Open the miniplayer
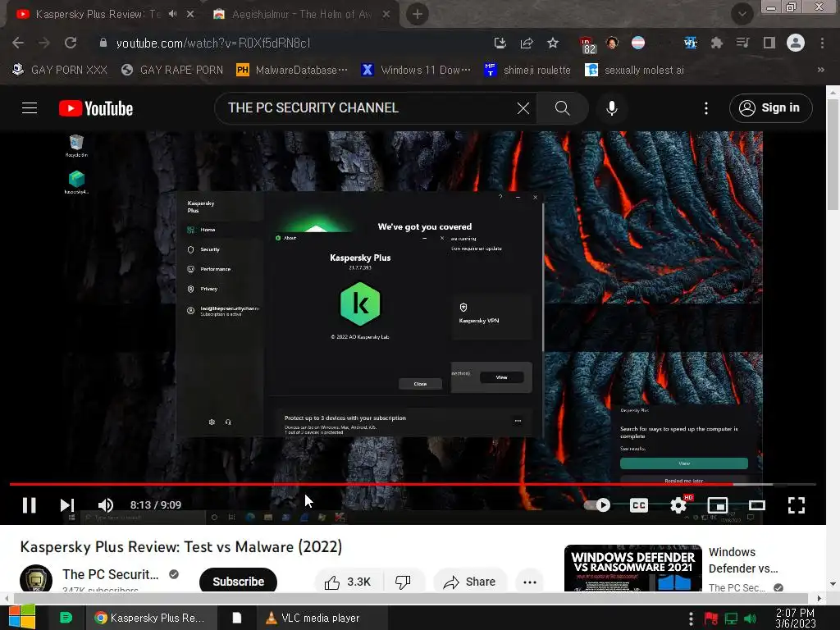Image resolution: width=840 pixels, height=630 pixels. (x=717, y=505)
